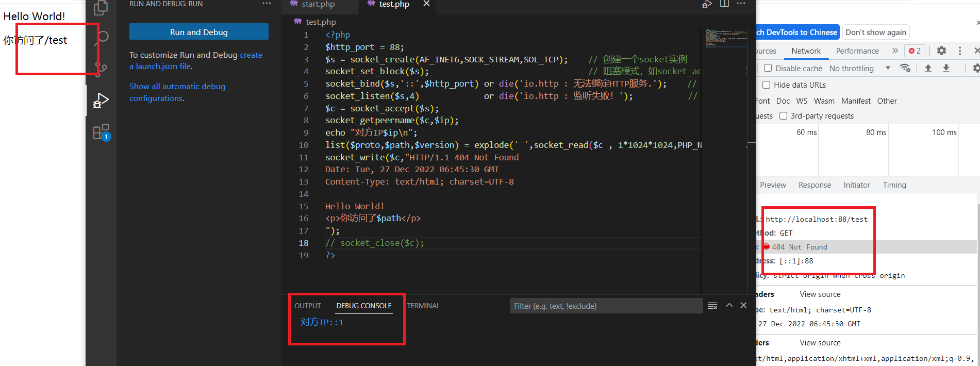This screenshot has height=366, width=980.
Task: Close the language infobar in DevTools
Action: point(978,23)
